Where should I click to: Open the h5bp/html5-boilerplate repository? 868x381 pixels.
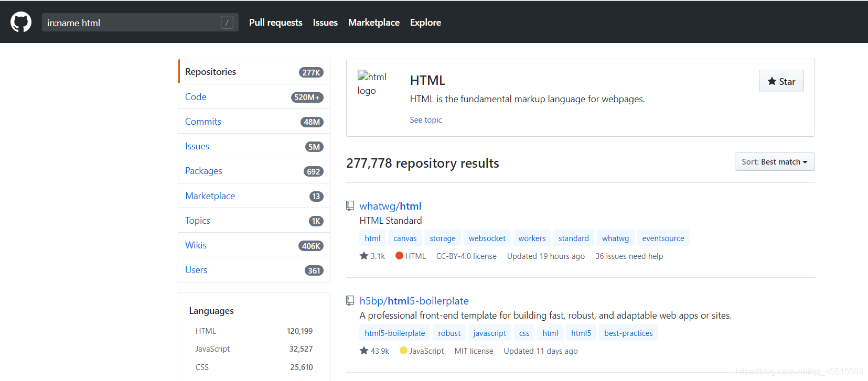tap(414, 301)
